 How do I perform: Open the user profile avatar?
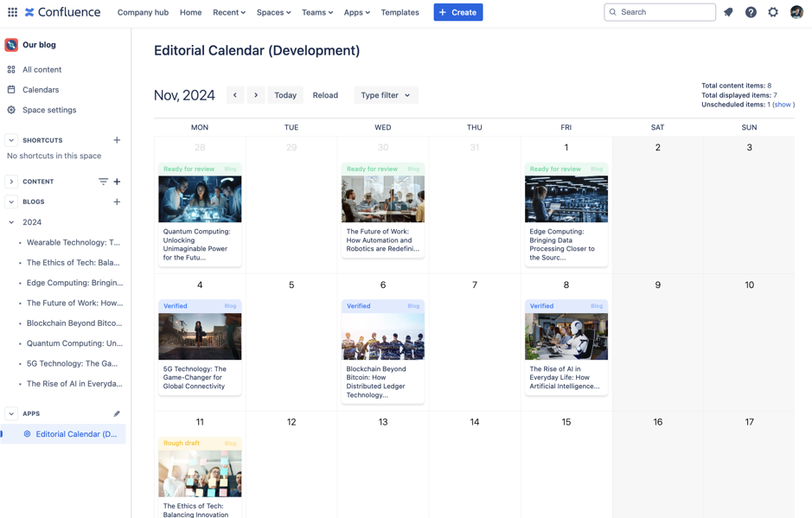coord(796,12)
